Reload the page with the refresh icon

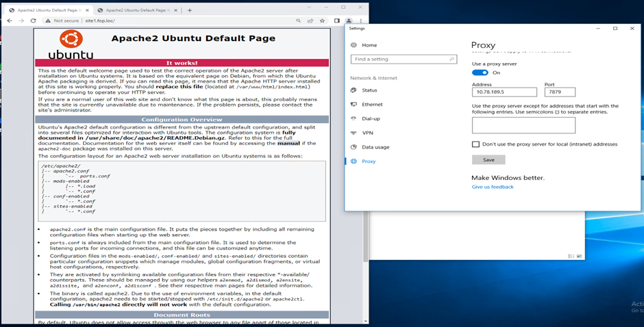click(x=33, y=21)
